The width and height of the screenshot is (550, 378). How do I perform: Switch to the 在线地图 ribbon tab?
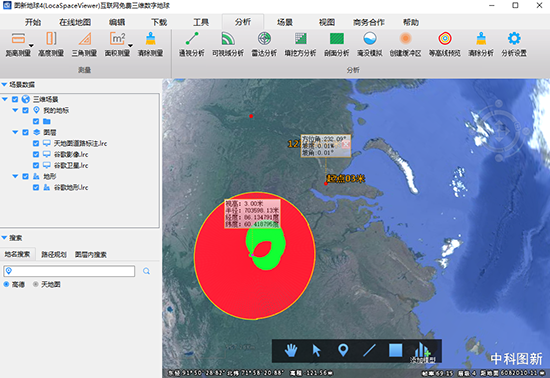75,22
